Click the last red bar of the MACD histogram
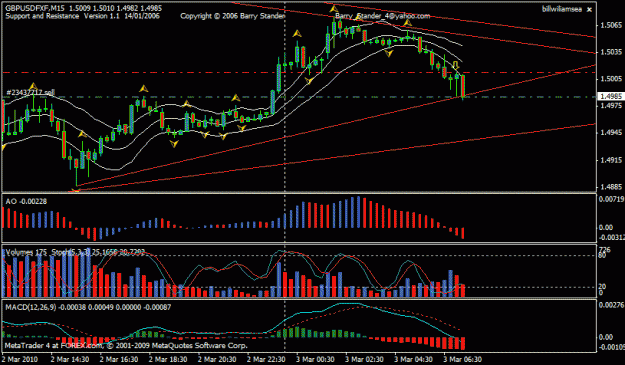625x365 pixels. tap(463, 343)
